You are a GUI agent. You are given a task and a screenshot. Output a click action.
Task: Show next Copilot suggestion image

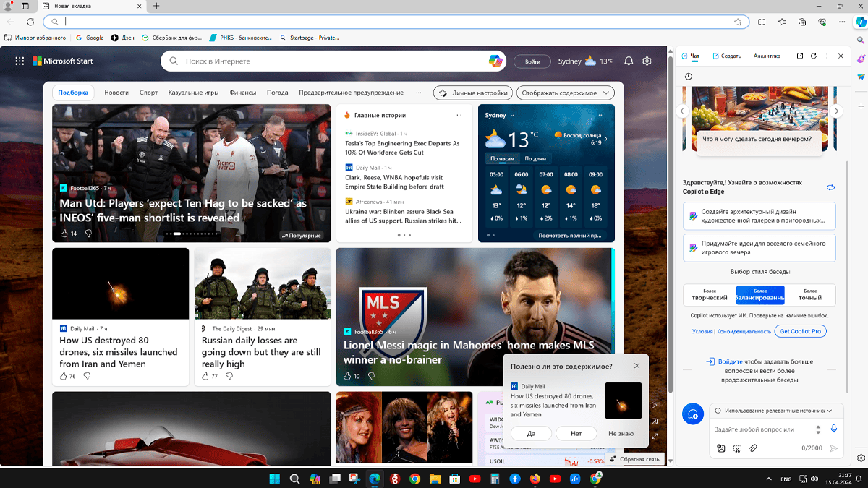(x=836, y=111)
